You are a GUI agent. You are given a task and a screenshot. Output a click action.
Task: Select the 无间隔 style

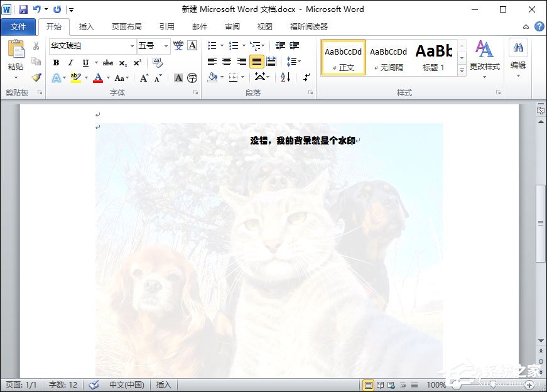click(387, 58)
